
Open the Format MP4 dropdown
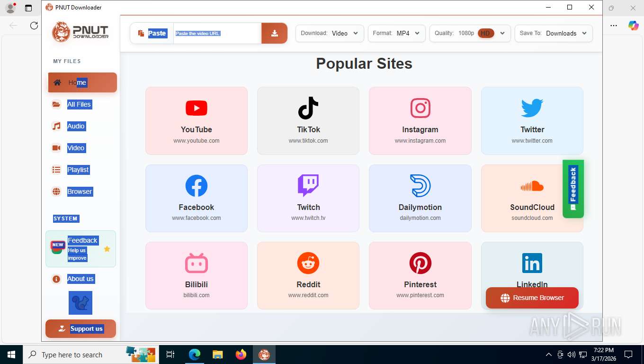tap(397, 33)
